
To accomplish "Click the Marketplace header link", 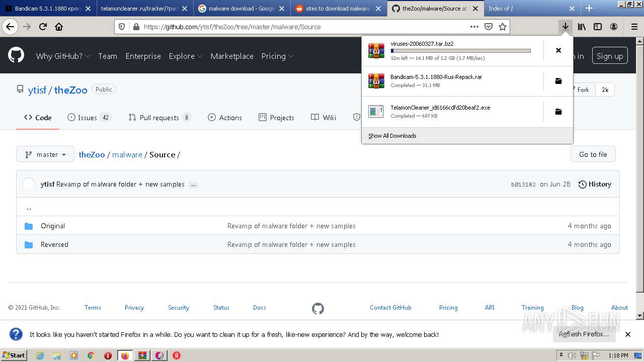I will click(x=232, y=56).
